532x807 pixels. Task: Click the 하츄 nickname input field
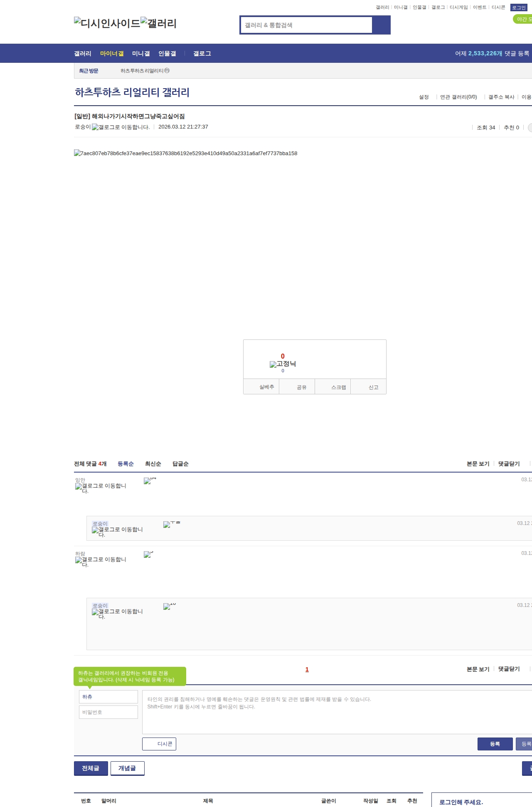[x=108, y=697]
